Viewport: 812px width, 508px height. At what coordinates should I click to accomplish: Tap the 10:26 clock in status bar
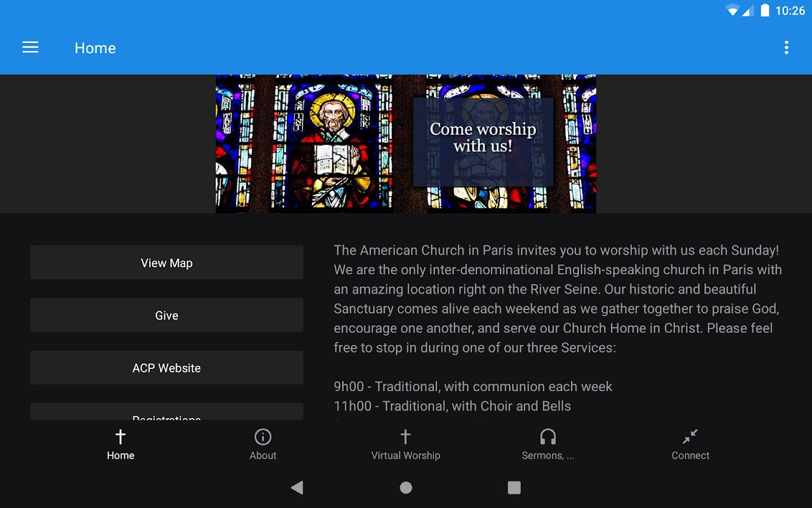(x=790, y=11)
